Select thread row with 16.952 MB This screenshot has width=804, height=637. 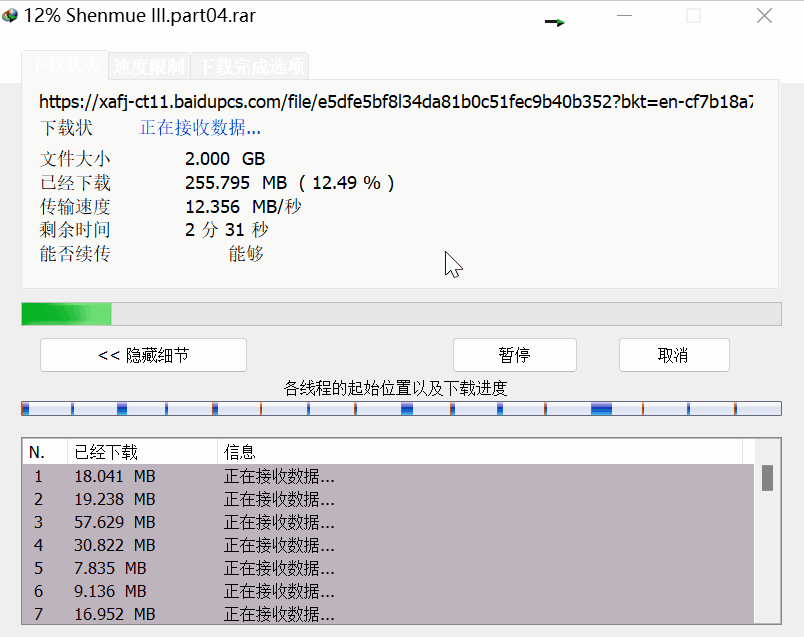point(388,614)
